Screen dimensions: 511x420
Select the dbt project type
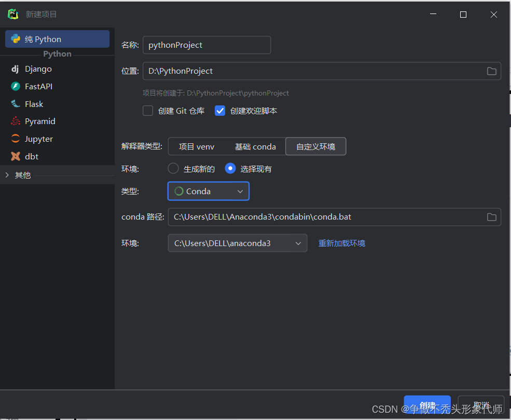[31, 156]
